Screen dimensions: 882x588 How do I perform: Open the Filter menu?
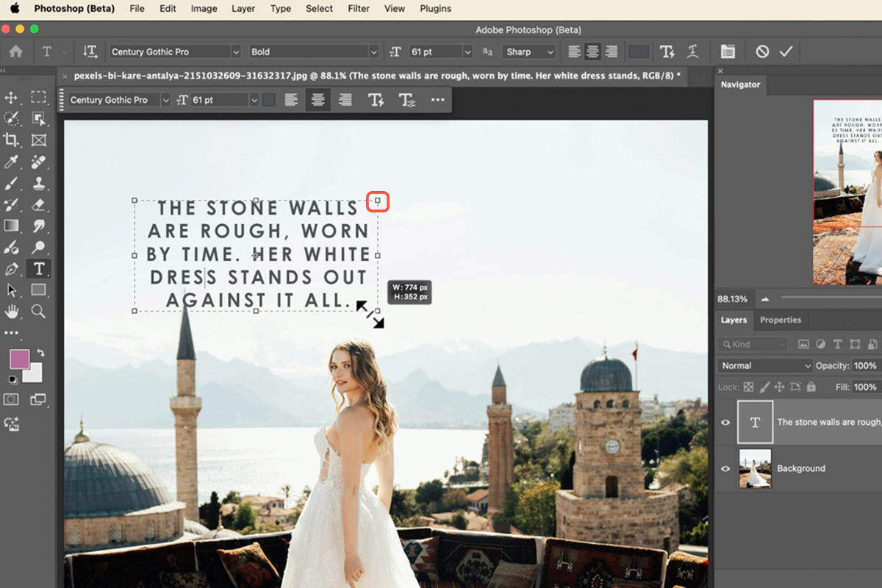click(359, 9)
